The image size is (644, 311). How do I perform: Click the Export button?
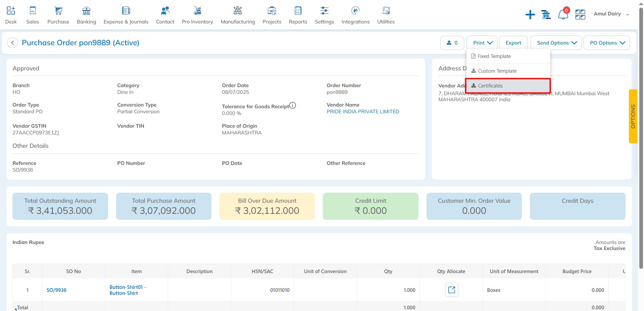(x=513, y=43)
